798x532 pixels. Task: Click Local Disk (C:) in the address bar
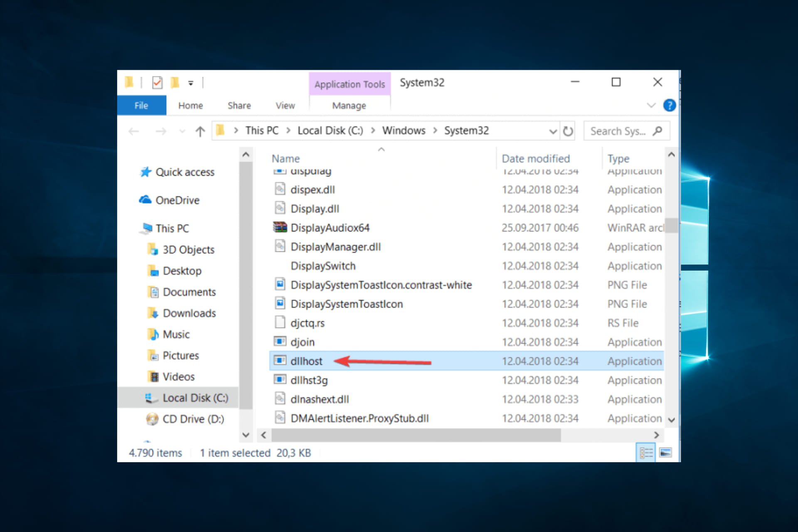tap(330, 131)
